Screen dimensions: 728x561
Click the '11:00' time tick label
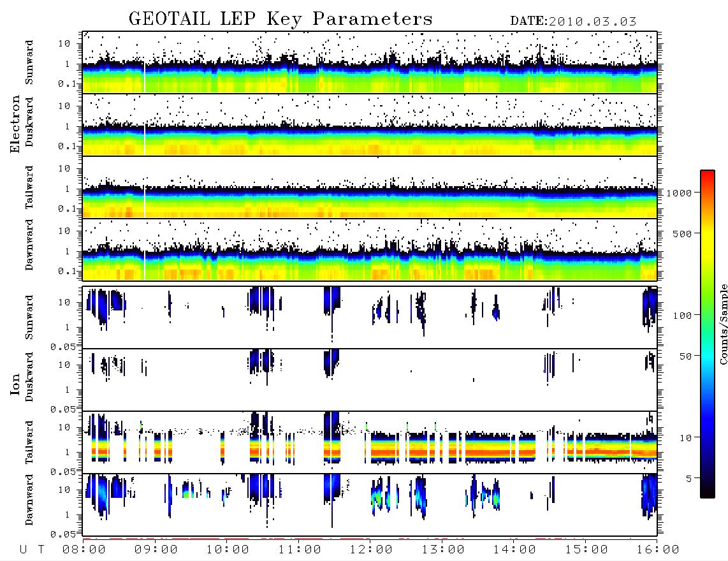pos(300,550)
